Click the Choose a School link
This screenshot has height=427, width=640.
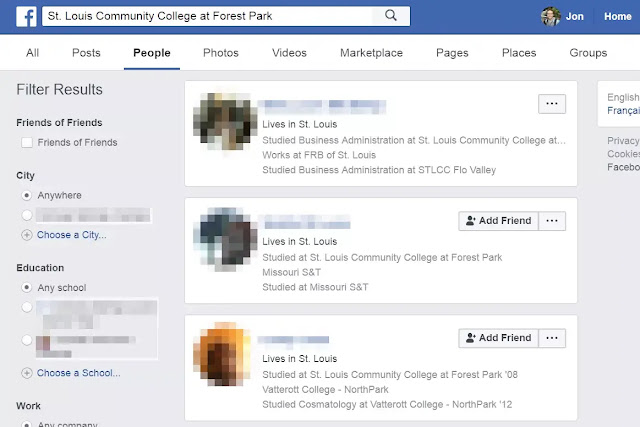pos(79,373)
